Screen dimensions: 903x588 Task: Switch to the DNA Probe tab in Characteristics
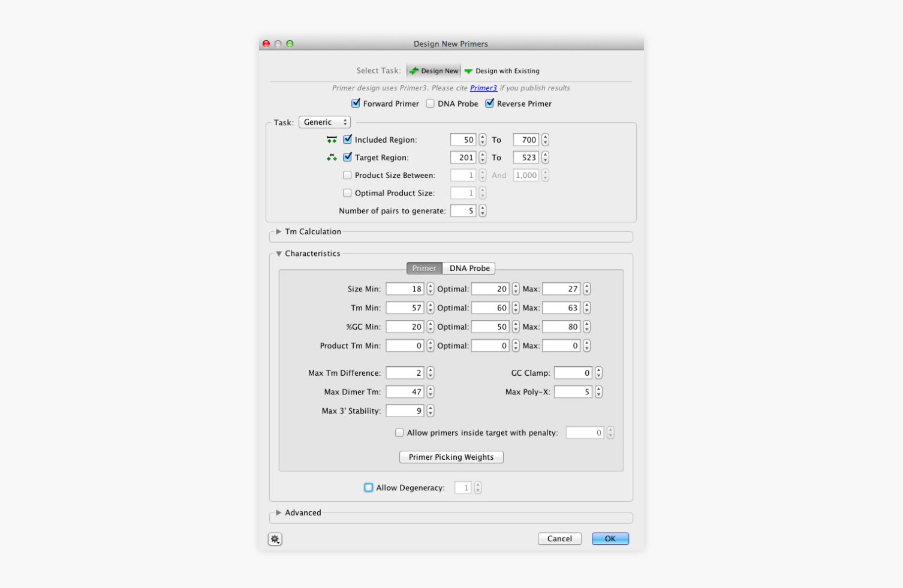point(469,269)
